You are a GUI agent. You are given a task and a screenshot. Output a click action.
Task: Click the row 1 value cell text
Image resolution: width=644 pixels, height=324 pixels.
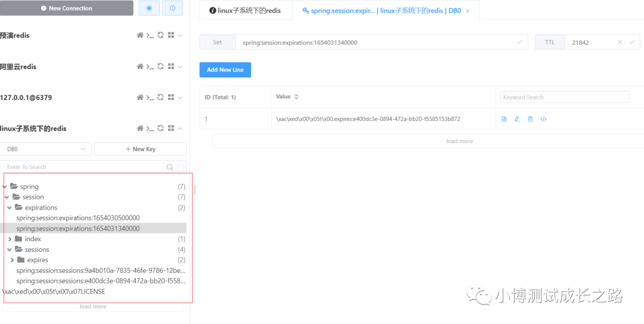(368, 119)
